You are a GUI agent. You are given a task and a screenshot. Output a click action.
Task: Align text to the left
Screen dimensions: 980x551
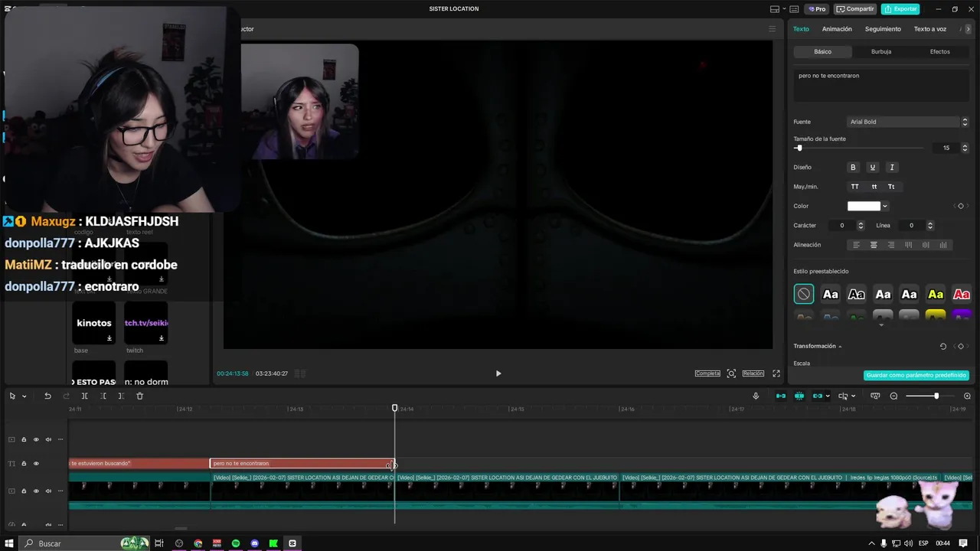pos(857,245)
